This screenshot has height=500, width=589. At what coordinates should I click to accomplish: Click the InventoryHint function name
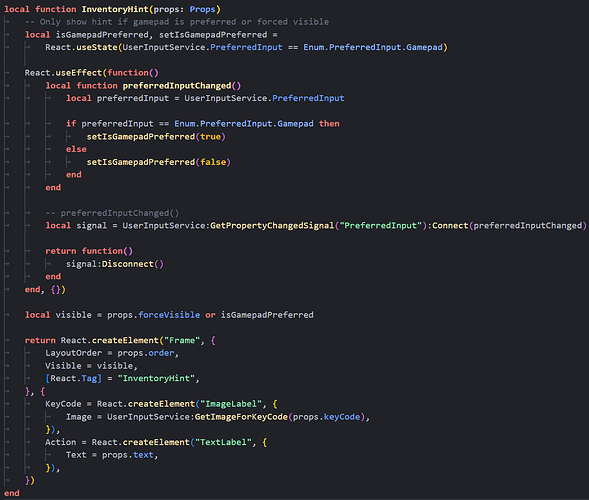pos(115,9)
